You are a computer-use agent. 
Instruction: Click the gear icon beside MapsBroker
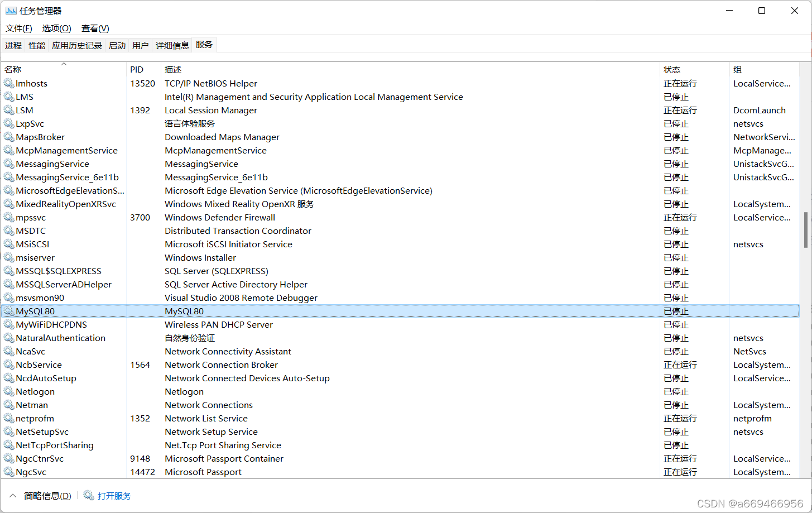click(x=9, y=137)
